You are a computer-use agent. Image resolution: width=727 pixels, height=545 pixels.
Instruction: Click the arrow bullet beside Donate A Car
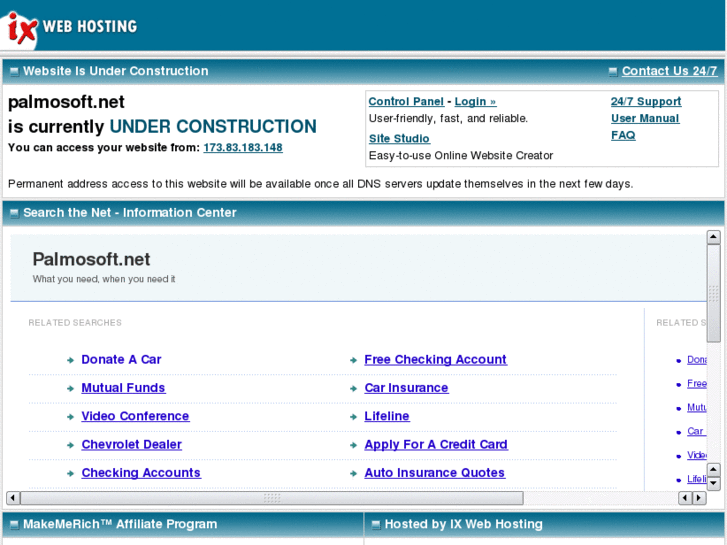(70, 360)
